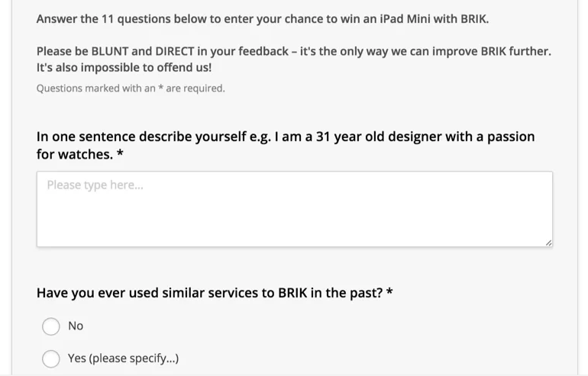588x376 pixels.
Task: Click the text area resize grip icon
Action: point(548,243)
